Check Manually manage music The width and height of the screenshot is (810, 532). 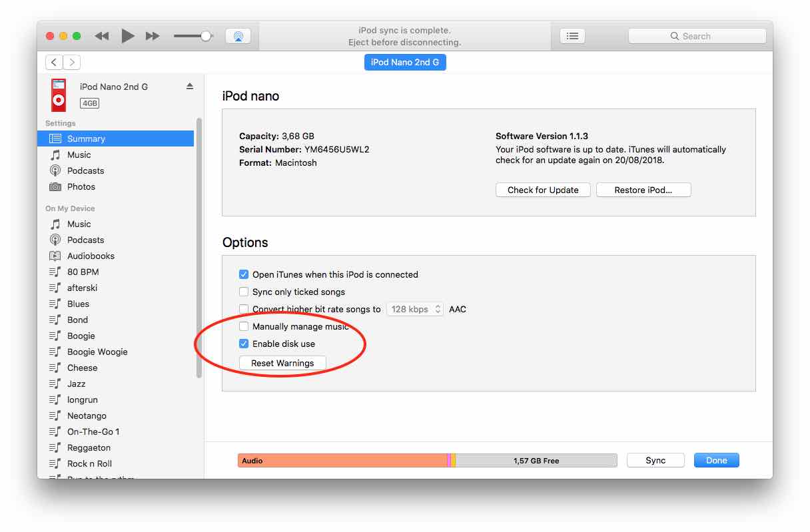point(244,326)
